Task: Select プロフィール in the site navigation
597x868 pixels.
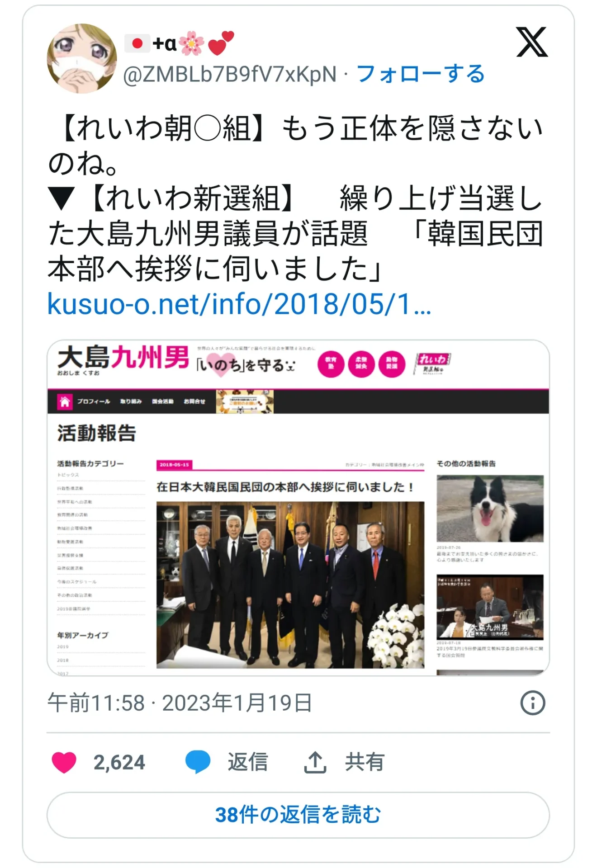Action: coord(93,401)
